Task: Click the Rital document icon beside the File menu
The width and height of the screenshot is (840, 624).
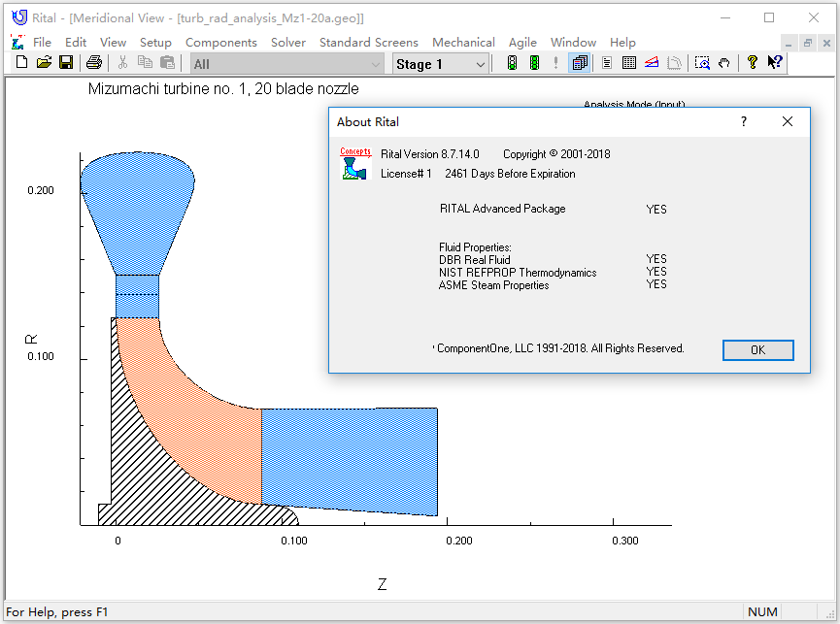Action: (x=17, y=43)
